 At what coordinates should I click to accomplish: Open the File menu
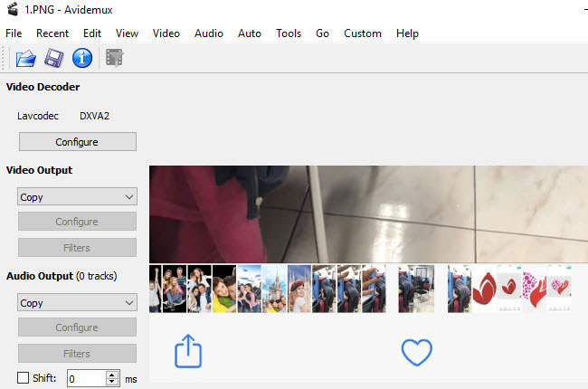[x=14, y=33]
